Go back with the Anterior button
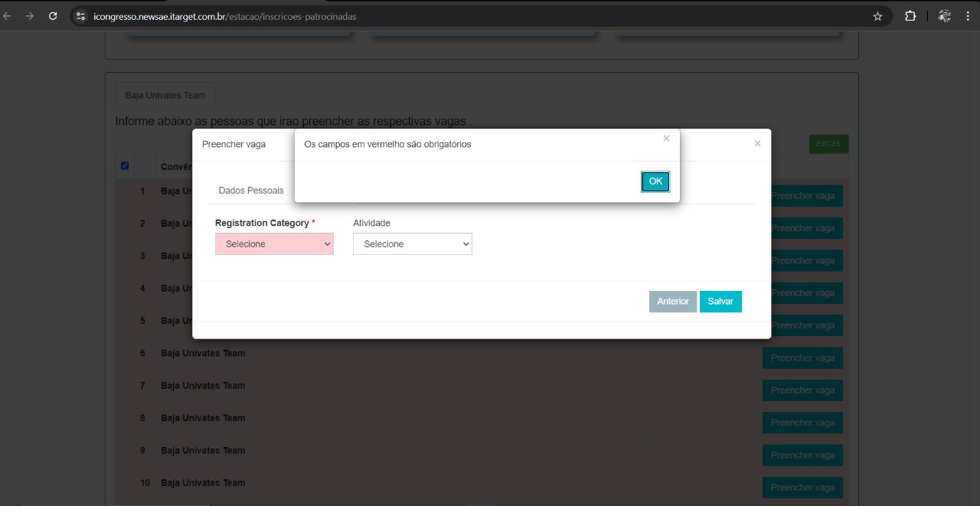The image size is (980, 506). tap(672, 302)
